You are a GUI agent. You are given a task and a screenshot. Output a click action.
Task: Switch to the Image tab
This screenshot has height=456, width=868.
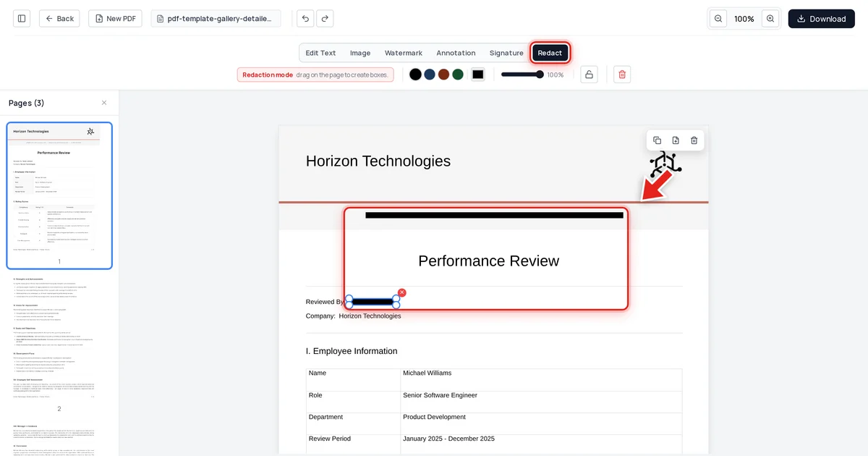(x=360, y=53)
